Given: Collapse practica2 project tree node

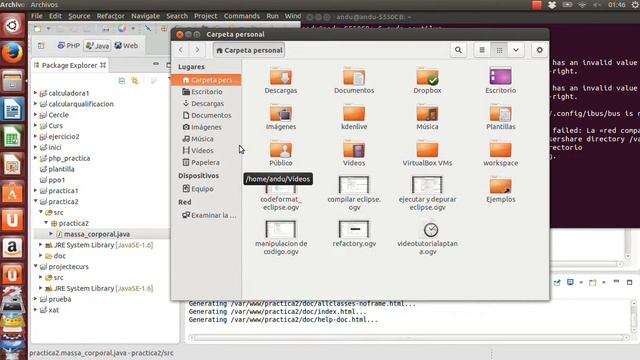Looking at the screenshot, I should [36, 201].
